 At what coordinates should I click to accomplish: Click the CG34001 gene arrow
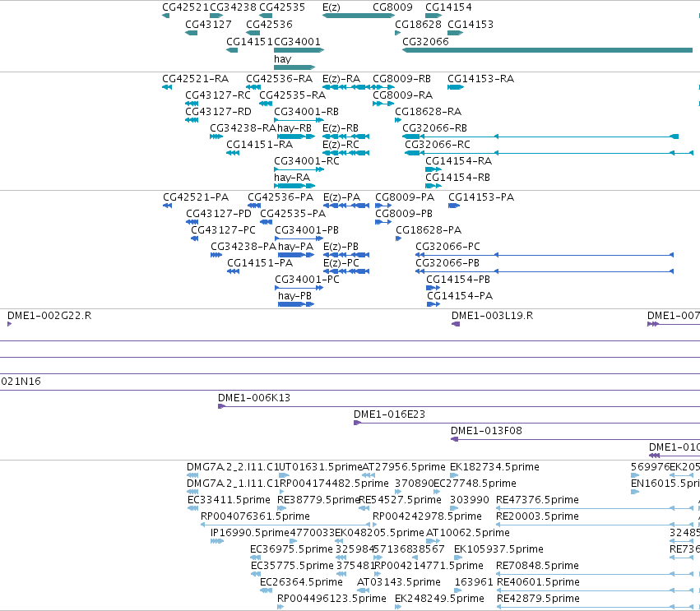click(299, 50)
